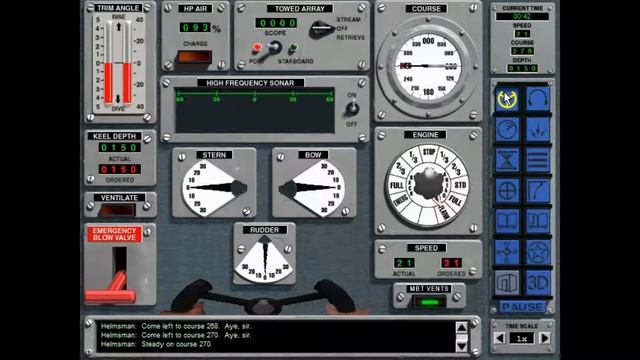
Task: Open the ship control station icon
Action: (x=507, y=99)
